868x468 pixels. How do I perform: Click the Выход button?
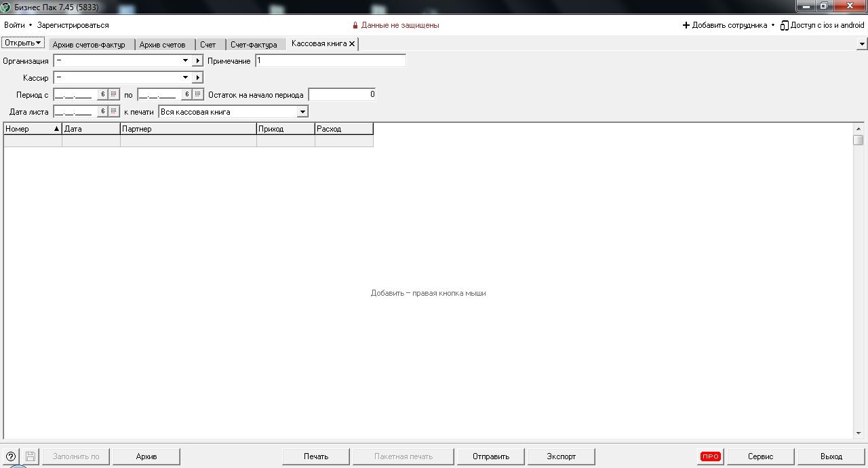point(831,456)
